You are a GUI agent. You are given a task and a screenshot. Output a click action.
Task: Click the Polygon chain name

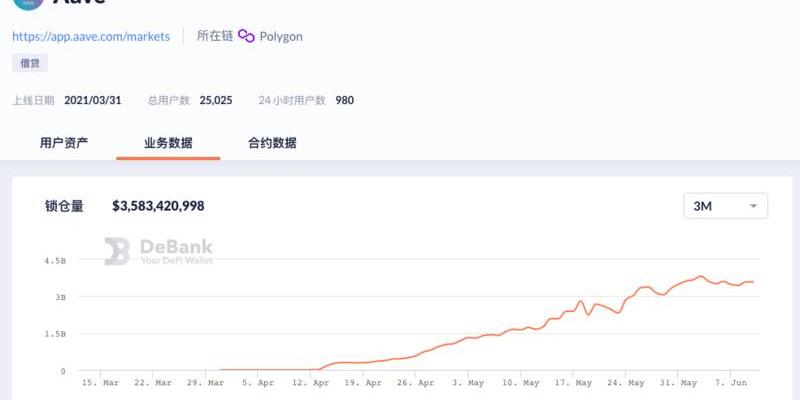281,36
